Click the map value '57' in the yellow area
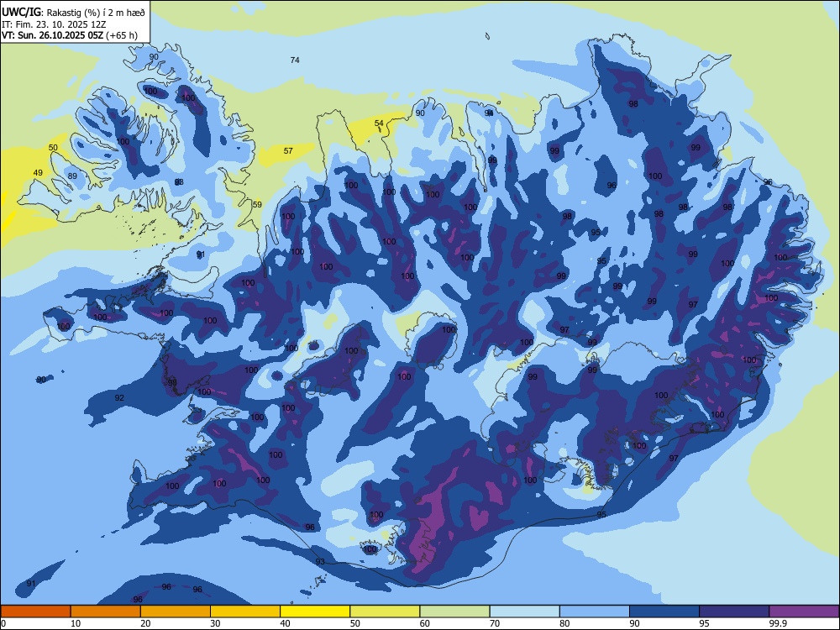Screen dimensions: 840x630 (x=288, y=151)
